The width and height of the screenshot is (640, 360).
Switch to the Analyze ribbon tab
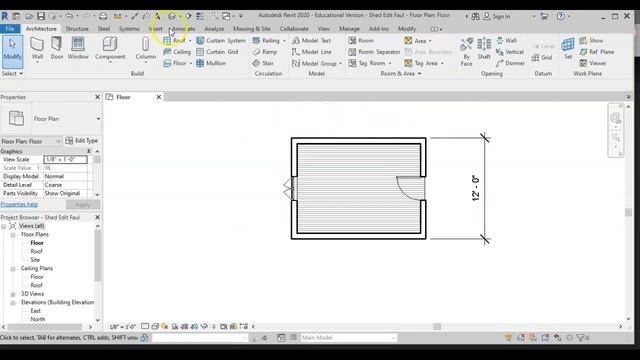214,29
